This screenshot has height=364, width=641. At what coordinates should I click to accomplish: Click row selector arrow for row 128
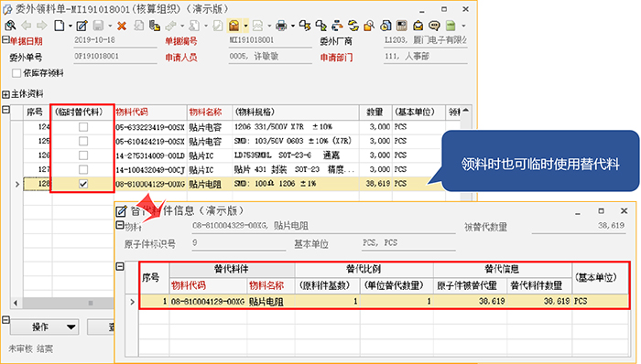[17, 184]
